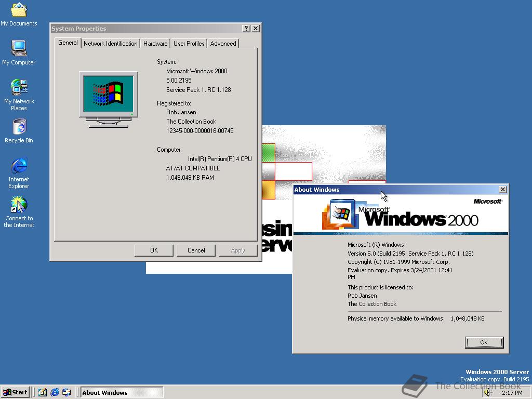Image resolution: width=532 pixels, height=399 pixels.
Task: Click Show Desktop quick launch icon
Action: [x=43, y=393]
